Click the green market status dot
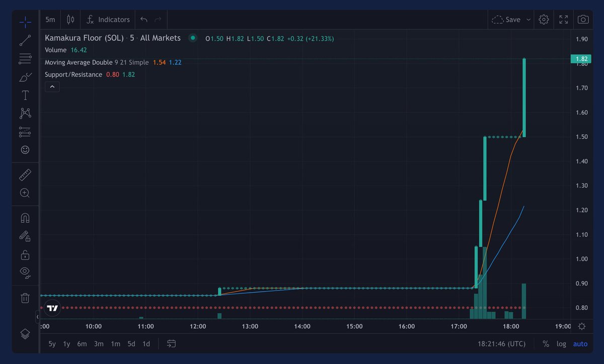This screenshot has height=364, width=604. (192, 38)
